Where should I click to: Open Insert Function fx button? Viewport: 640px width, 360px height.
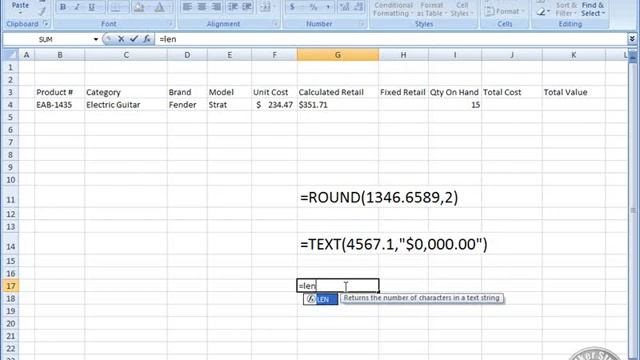pyautogui.click(x=147, y=39)
